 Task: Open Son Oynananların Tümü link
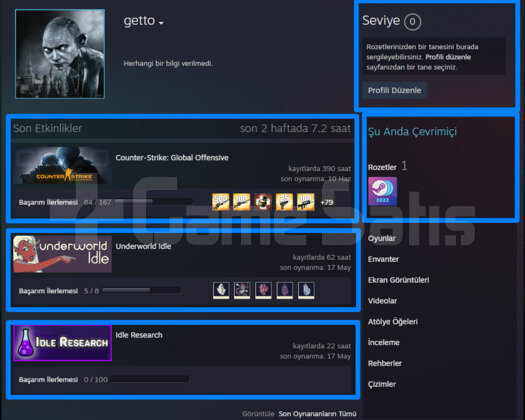[317, 414]
